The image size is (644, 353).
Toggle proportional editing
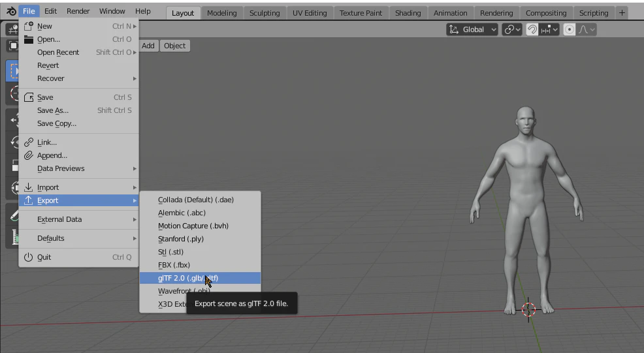(x=570, y=29)
